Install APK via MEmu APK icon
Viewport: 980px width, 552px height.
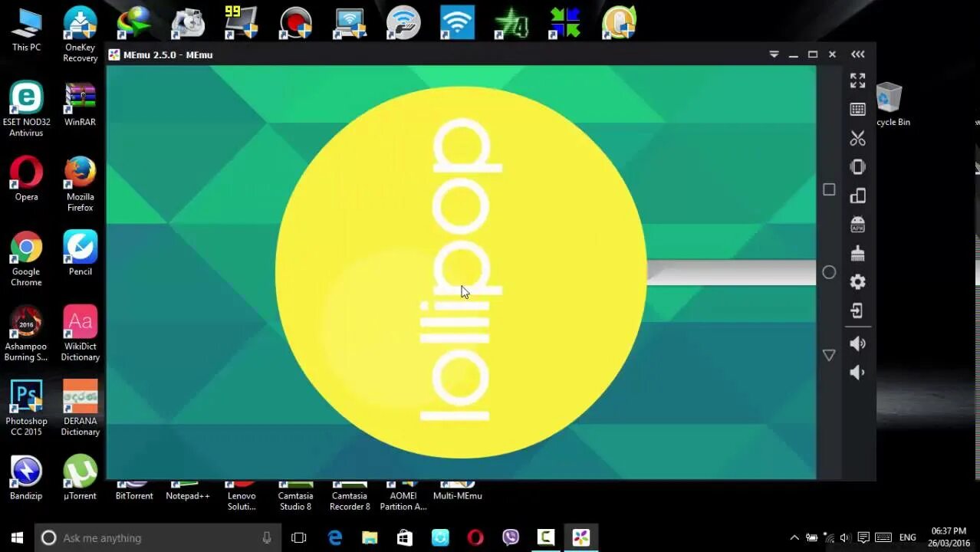(x=857, y=225)
